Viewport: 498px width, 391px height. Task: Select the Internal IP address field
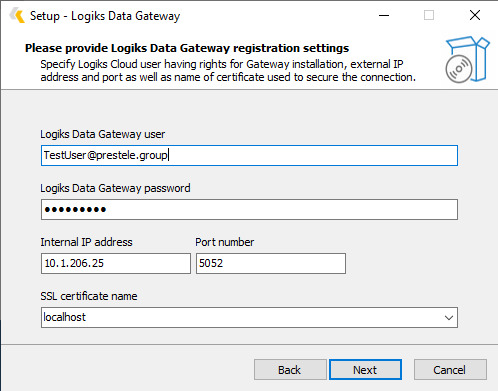coord(116,263)
